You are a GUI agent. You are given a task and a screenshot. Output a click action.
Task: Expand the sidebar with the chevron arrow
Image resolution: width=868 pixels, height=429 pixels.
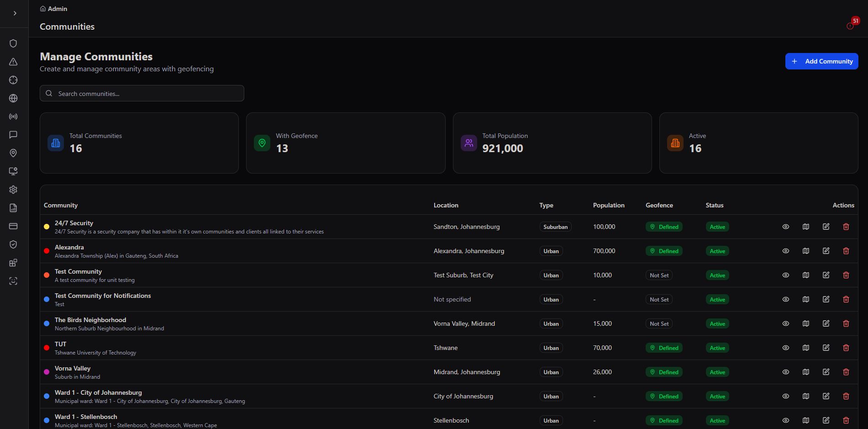click(x=15, y=13)
